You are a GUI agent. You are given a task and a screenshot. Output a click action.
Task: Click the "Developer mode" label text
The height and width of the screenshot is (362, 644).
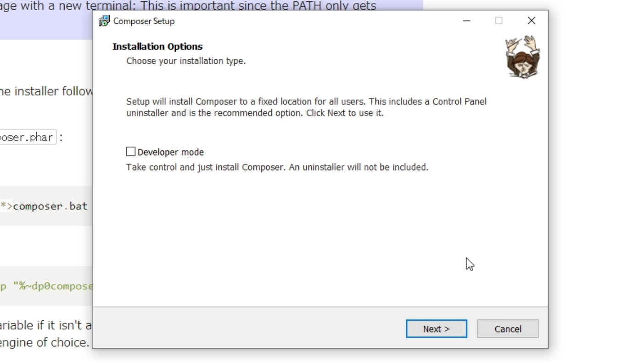pyautogui.click(x=170, y=152)
